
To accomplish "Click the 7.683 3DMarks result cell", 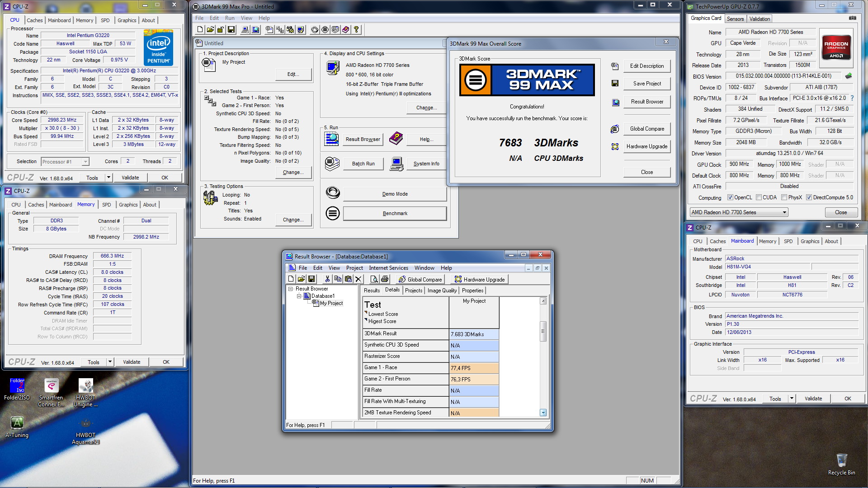I will click(x=474, y=334).
